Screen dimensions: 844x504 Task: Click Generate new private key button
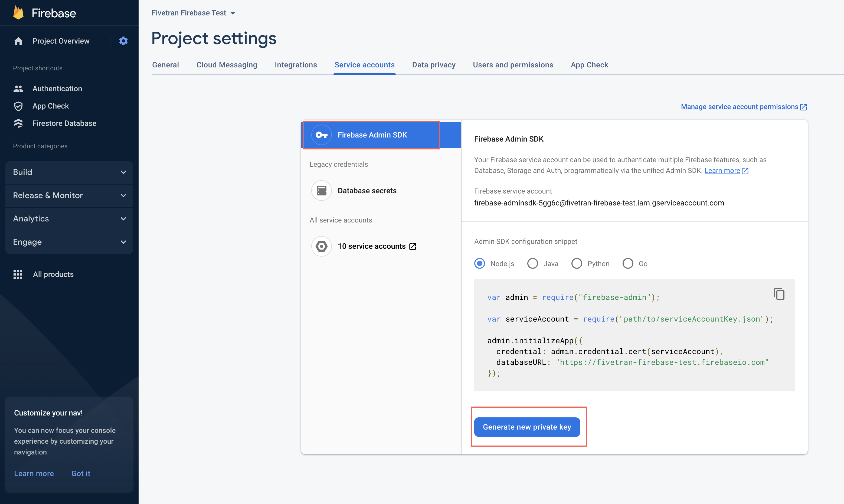coord(527,427)
